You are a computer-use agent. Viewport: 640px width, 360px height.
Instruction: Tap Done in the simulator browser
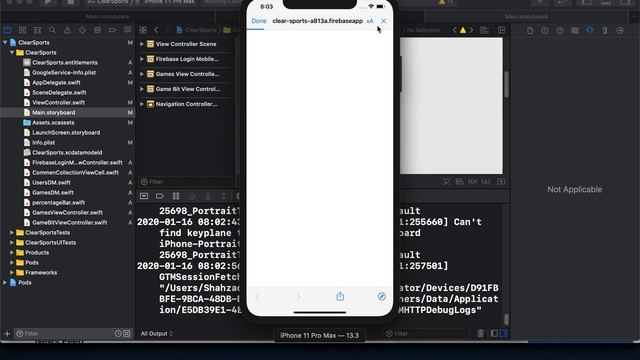coord(259,21)
